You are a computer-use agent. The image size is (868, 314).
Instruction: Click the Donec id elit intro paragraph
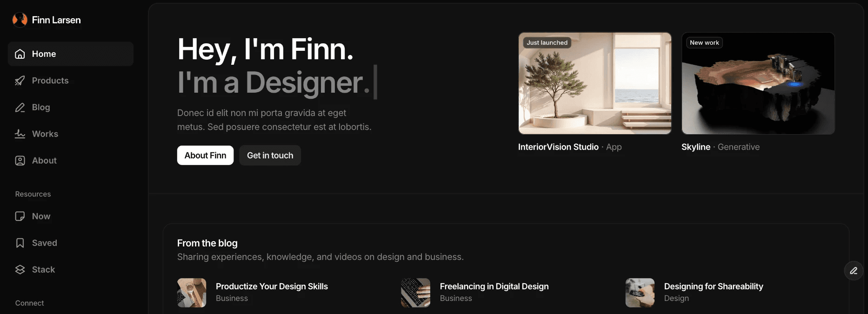pyautogui.click(x=274, y=120)
